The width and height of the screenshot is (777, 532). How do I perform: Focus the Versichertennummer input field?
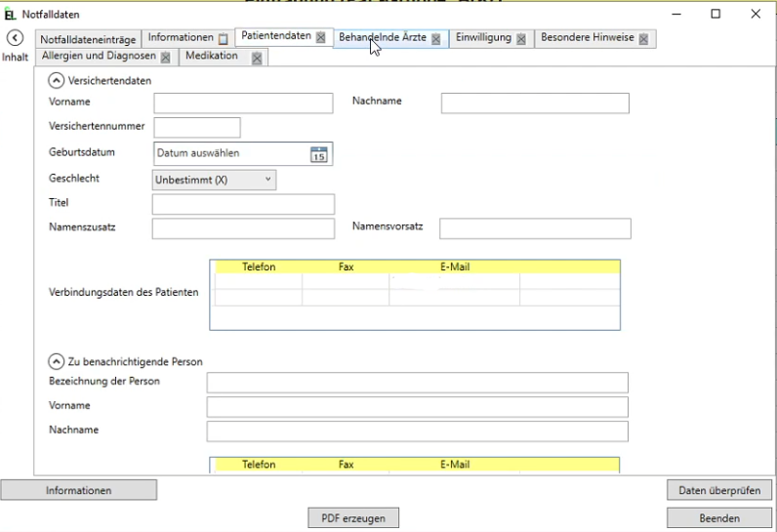[197, 127]
